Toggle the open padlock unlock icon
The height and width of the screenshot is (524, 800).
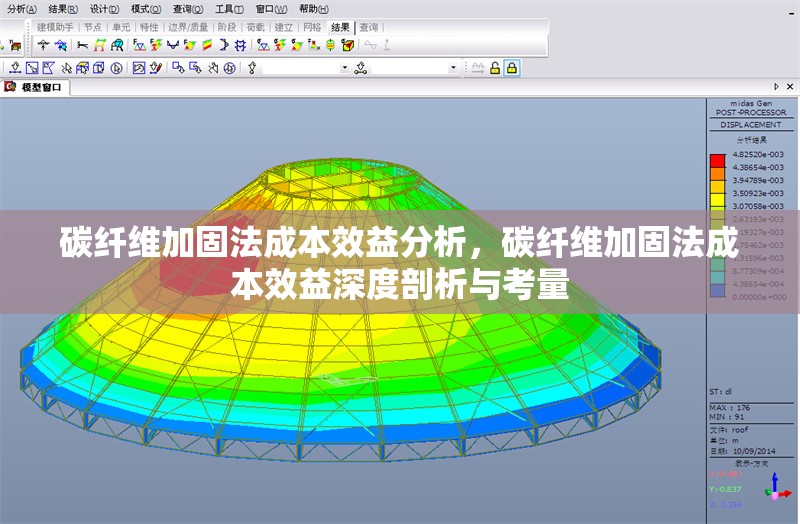(494, 68)
